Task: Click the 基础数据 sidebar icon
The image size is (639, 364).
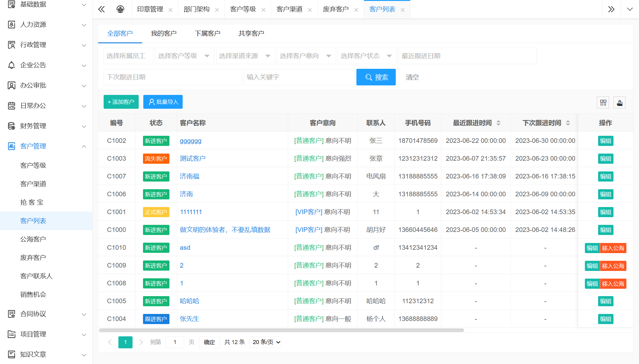Action: click(11, 4)
